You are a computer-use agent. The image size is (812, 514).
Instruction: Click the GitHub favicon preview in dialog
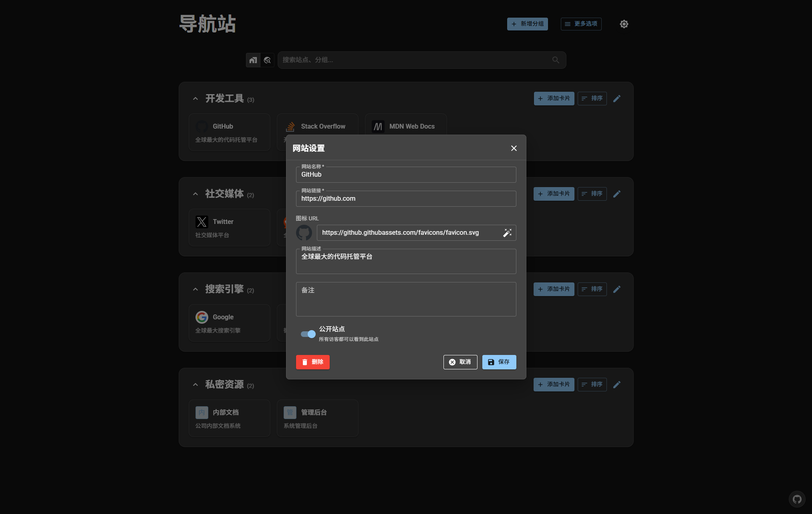304,232
